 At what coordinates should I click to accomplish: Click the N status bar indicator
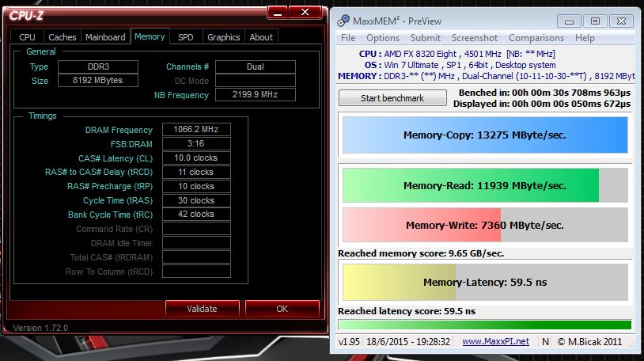pyautogui.click(x=545, y=342)
